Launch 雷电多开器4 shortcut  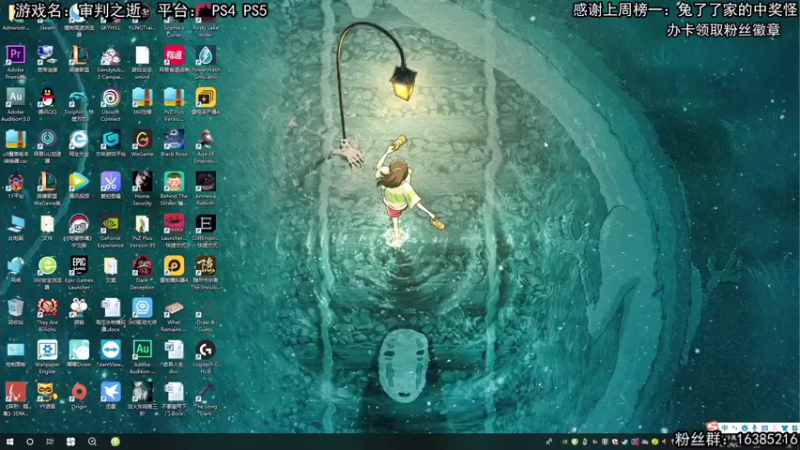pos(205,97)
